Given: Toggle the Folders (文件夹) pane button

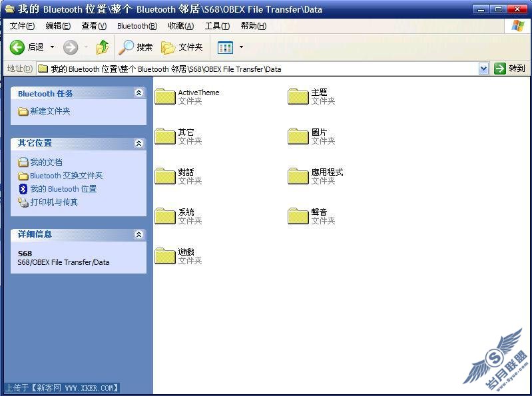Looking at the screenshot, I should [182, 47].
